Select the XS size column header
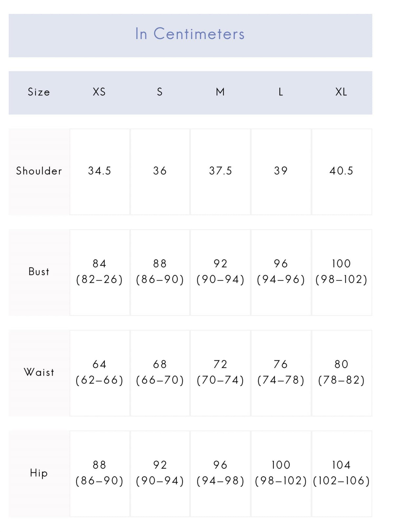 click(x=99, y=92)
